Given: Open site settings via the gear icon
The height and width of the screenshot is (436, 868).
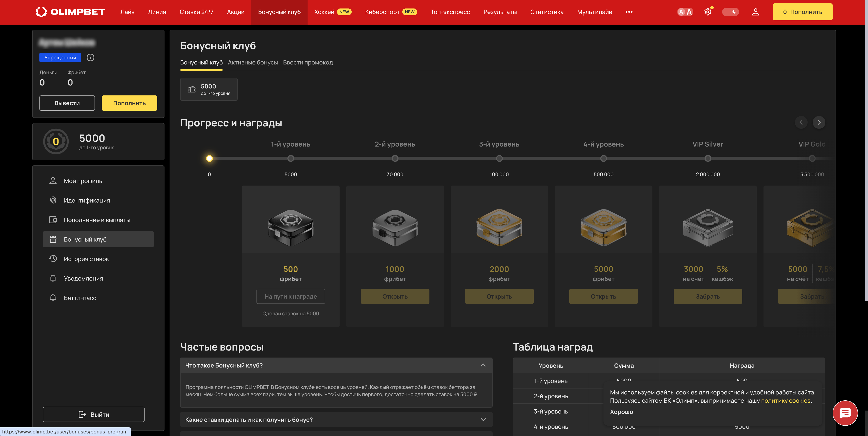Looking at the screenshot, I should pyautogui.click(x=708, y=11).
